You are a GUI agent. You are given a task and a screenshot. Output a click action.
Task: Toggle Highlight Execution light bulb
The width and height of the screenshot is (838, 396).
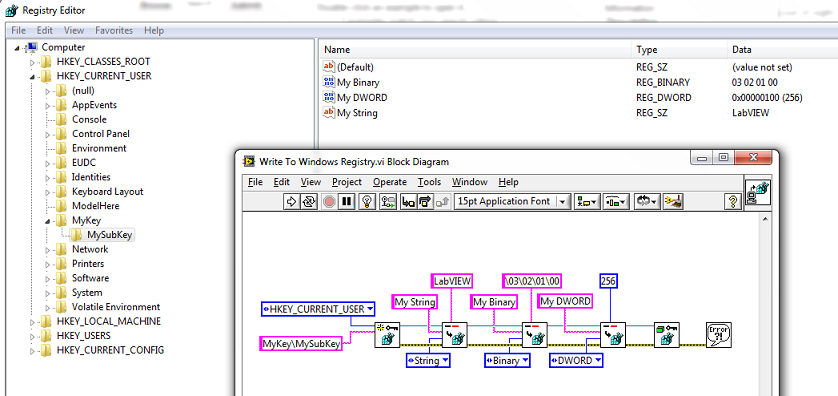point(367,201)
